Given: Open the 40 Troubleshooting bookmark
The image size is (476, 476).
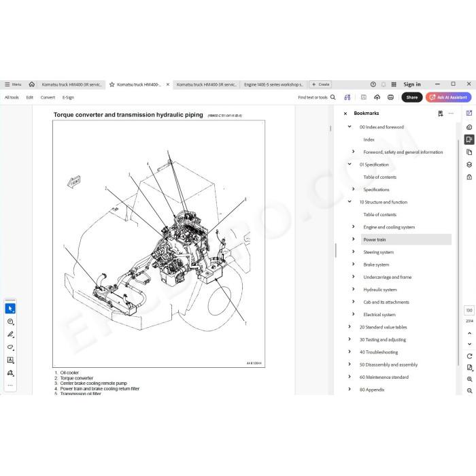Looking at the screenshot, I should click(x=379, y=352).
